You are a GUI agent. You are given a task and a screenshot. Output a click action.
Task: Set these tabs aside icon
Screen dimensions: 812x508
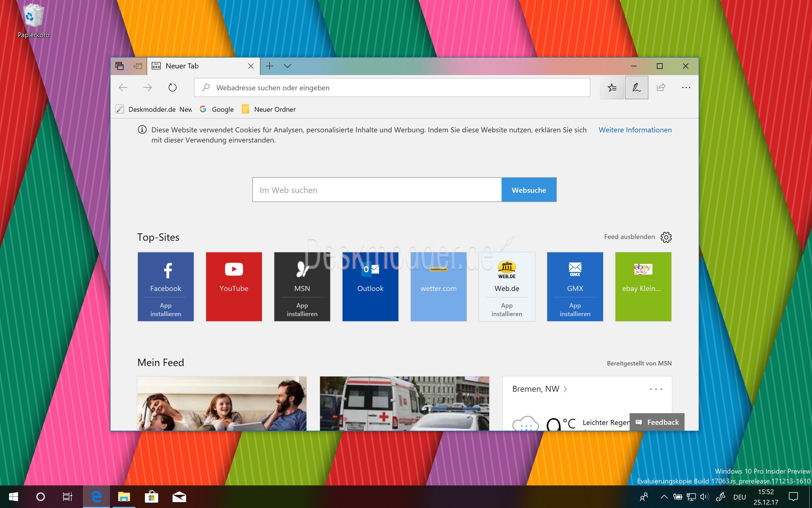pyautogui.click(x=138, y=66)
